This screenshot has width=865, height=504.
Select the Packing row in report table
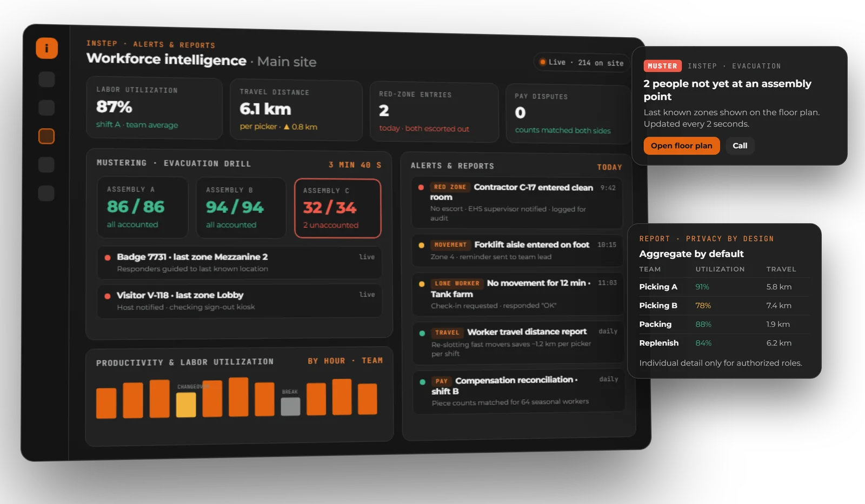724,324
